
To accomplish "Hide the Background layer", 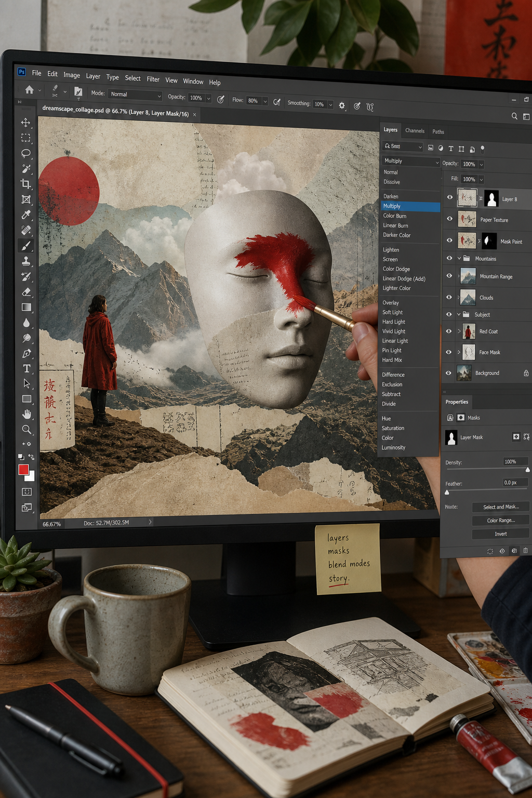I will click(x=448, y=373).
